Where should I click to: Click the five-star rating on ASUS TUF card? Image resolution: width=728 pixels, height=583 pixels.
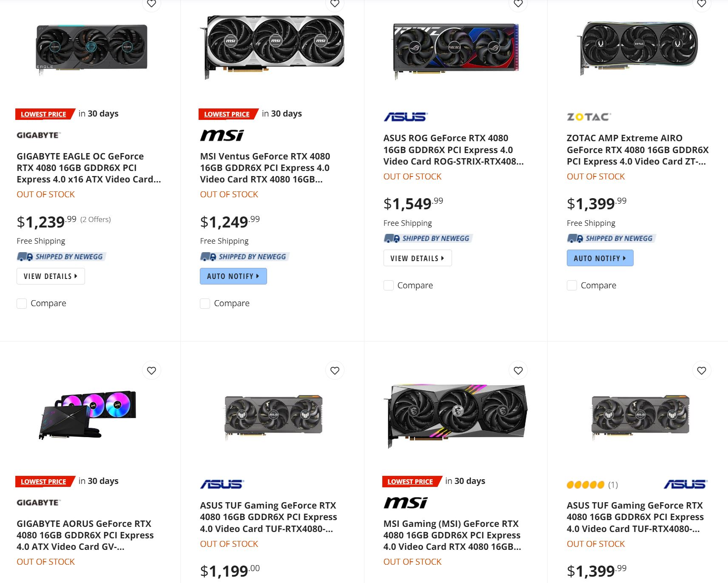pyautogui.click(x=585, y=485)
